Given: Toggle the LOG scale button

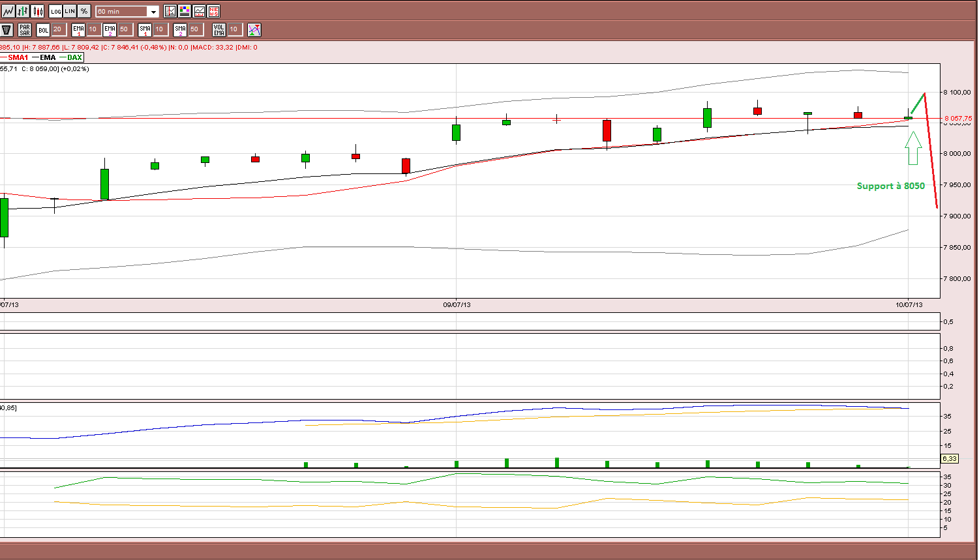Looking at the screenshot, I should pos(56,11).
